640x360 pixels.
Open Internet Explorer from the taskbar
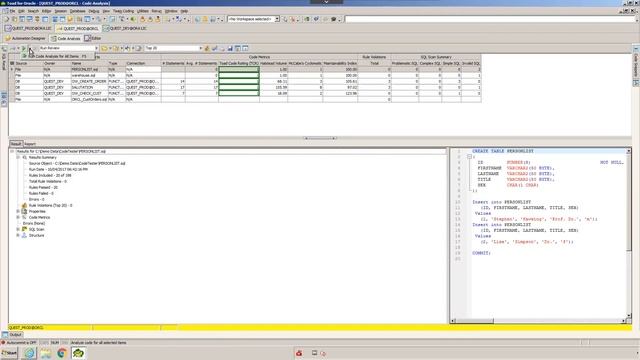[29, 353]
